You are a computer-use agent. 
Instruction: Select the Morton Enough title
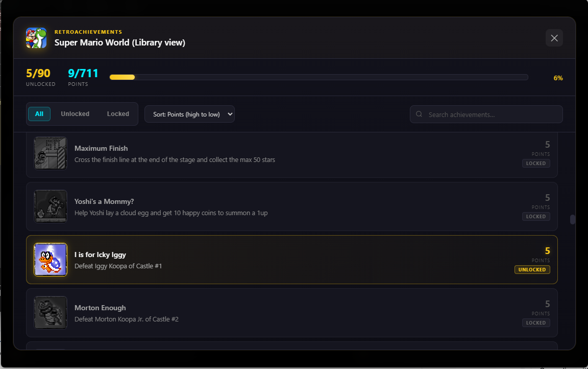tap(100, 308)
